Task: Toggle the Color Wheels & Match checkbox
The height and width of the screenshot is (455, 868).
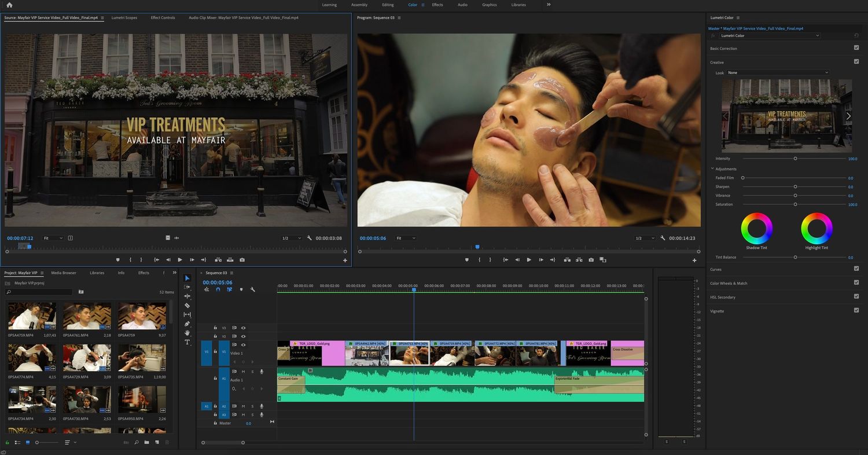Action: (856, 282)
